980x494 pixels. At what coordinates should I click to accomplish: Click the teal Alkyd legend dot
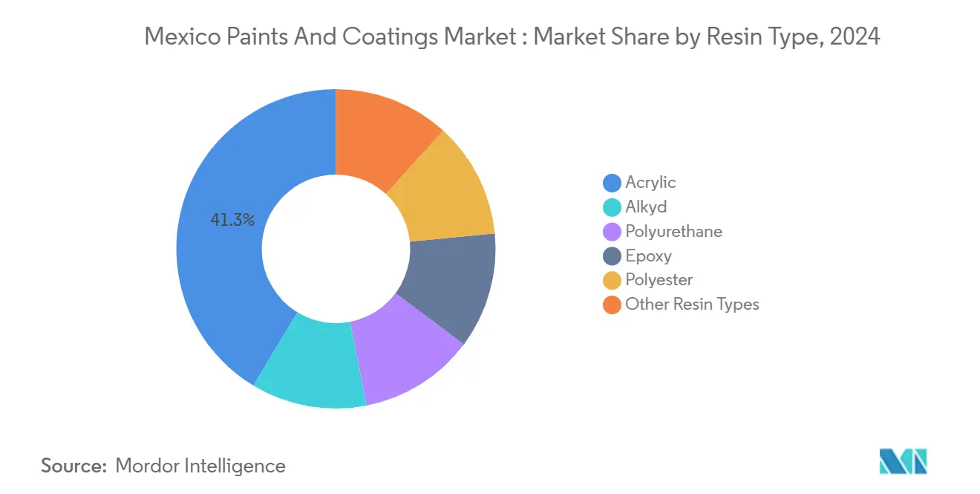(612, 207)
